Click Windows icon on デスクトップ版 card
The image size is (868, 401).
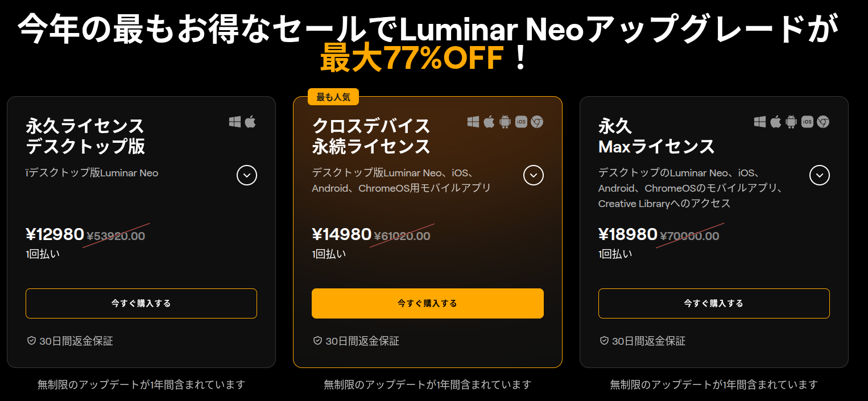235,122
